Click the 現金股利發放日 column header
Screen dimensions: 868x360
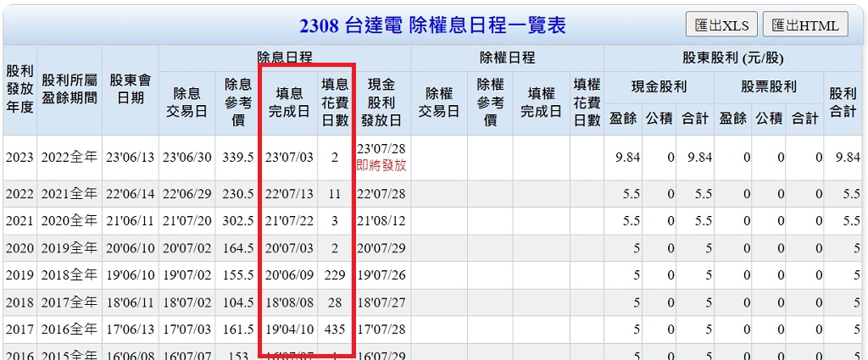click(x=382, y=102)
